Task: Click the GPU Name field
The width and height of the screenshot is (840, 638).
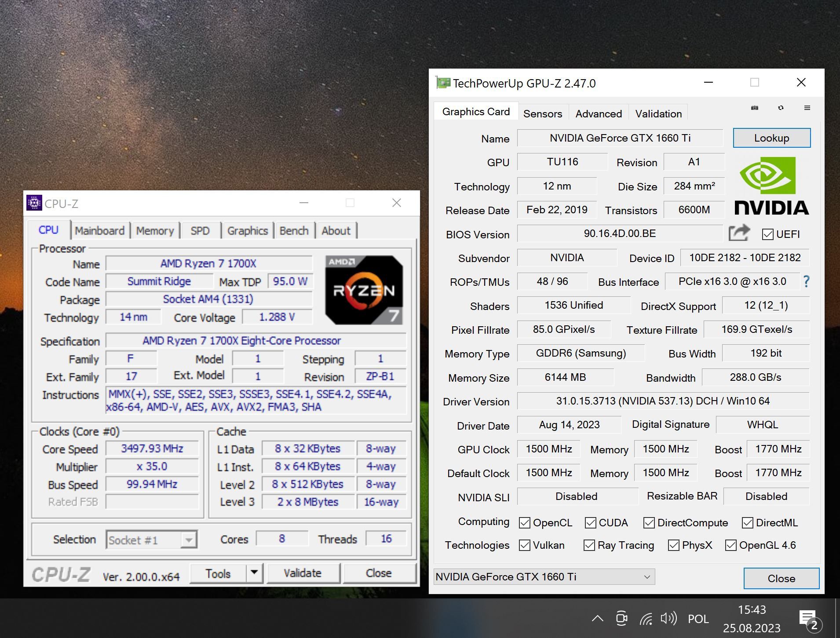Action: point(620,138)
